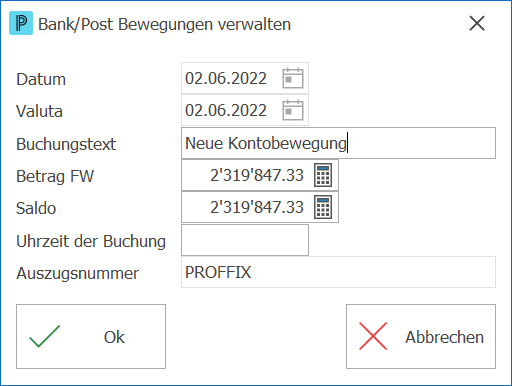Click the Datum label
This screenshot has height=386, width=512.
pos(41,79)
